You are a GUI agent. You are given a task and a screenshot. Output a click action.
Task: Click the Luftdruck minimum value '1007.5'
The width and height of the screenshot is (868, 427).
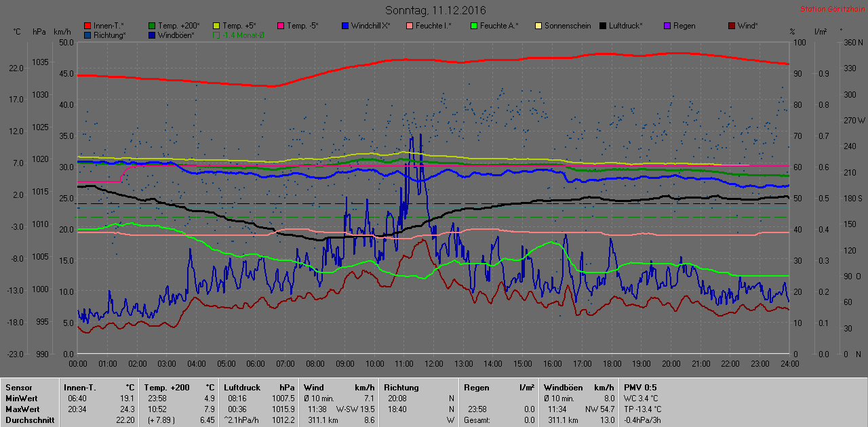pyautogui.click(x=283, y=399)
